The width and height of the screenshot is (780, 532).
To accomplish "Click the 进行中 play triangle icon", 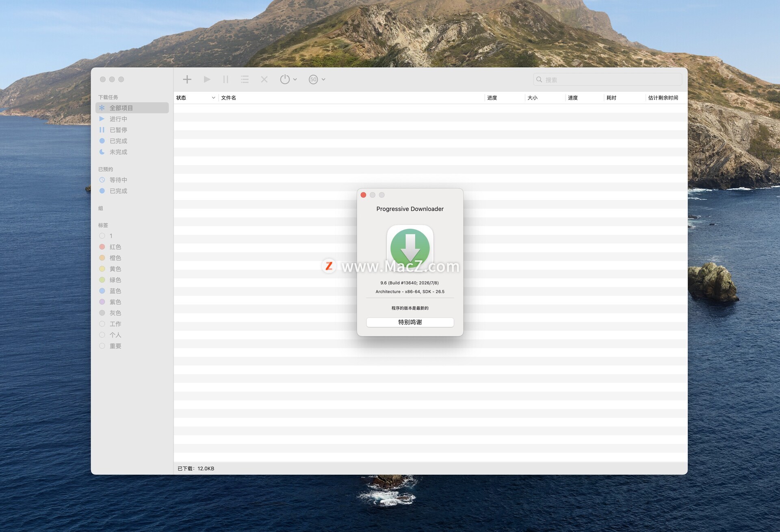I will 102,119.
